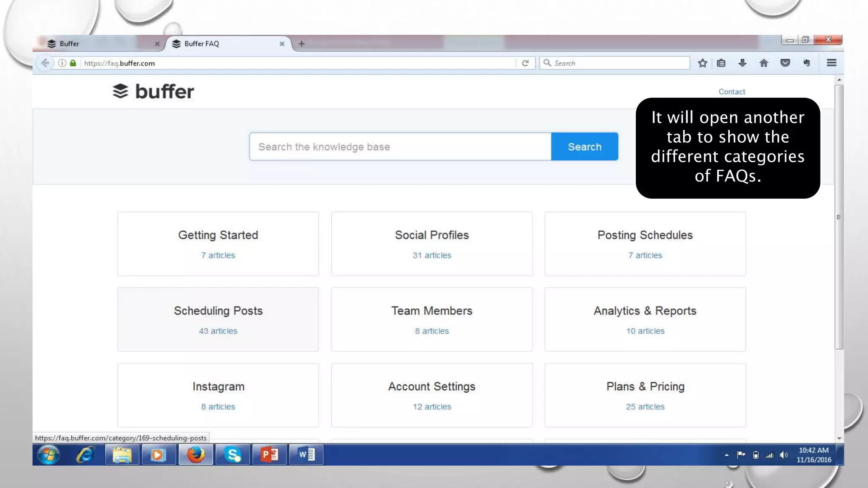Open Action Center flag icon in tray

click(x=741, y=455)
